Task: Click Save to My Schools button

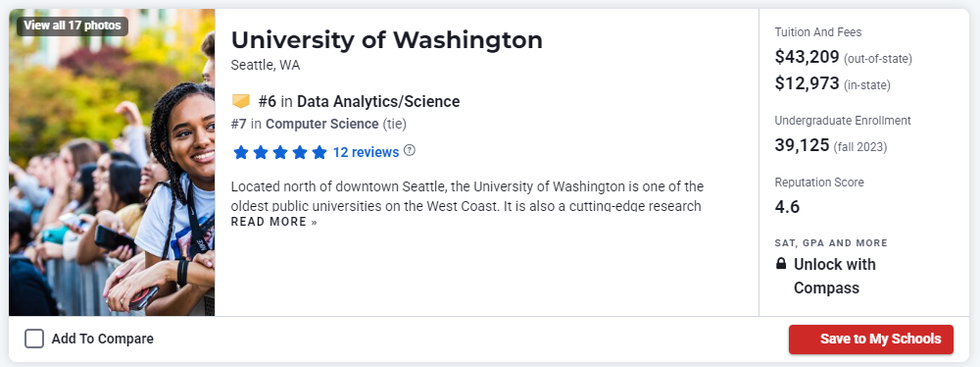Action: pos(870,339)
